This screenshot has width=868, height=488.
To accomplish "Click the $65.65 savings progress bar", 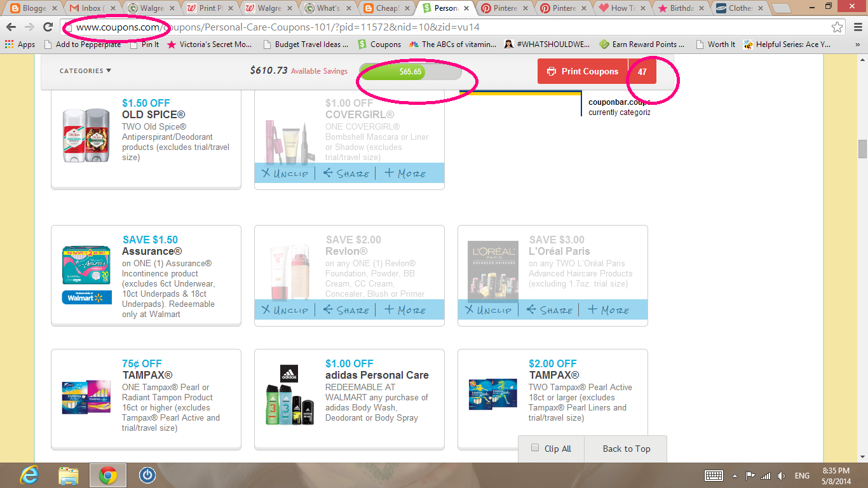I will (x=410, y=71).
